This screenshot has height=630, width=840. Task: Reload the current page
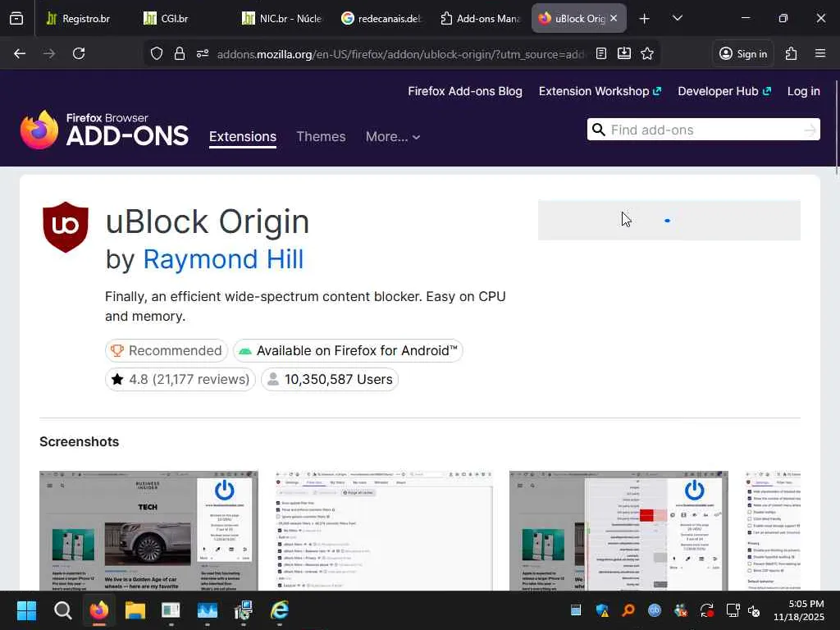[79, 53]
